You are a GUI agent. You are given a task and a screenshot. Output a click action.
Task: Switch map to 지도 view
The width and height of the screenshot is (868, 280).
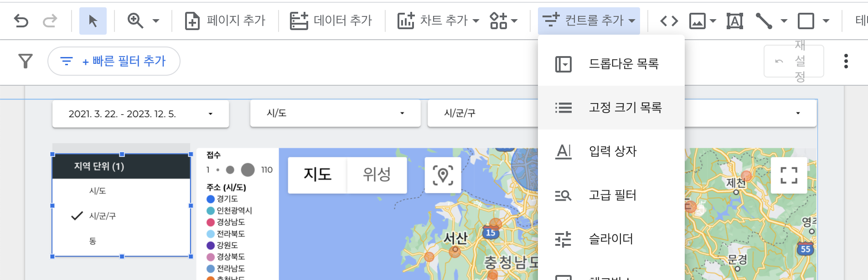click(317, 175)
